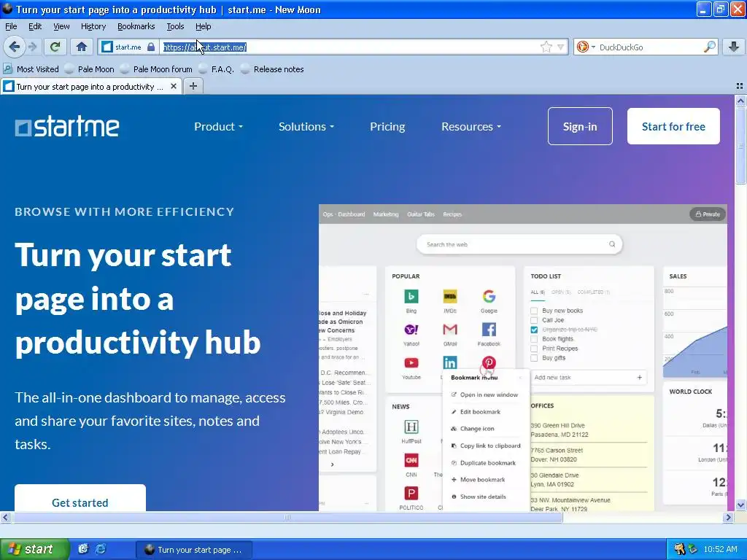Open the Tools menu
The height and width of the screenshot is (560, 747).
point(175,26)
